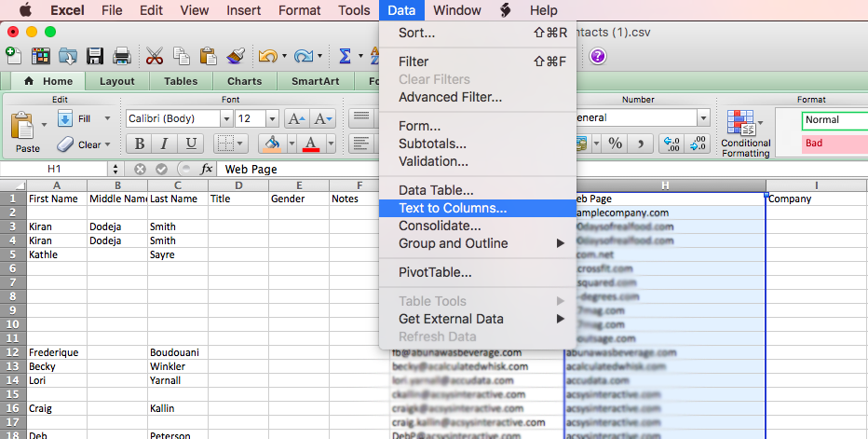Open Help with the purple question mark

[x=597, y=56]
